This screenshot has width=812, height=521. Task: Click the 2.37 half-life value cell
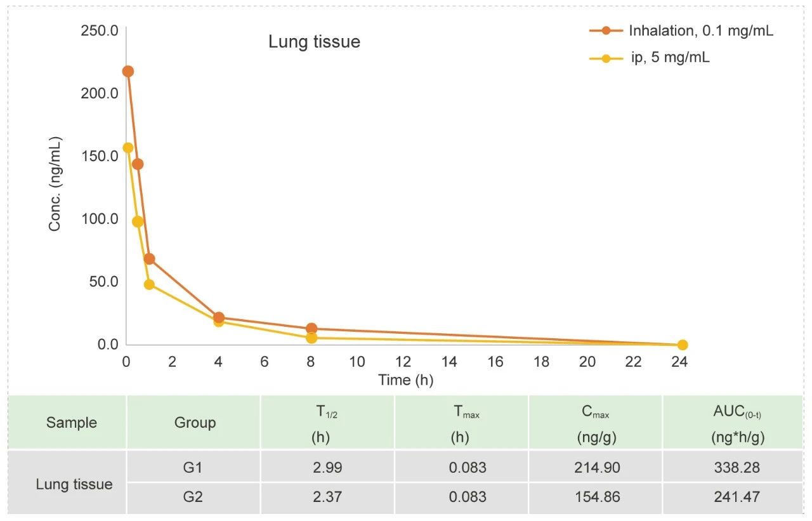(x=327, y=498)
